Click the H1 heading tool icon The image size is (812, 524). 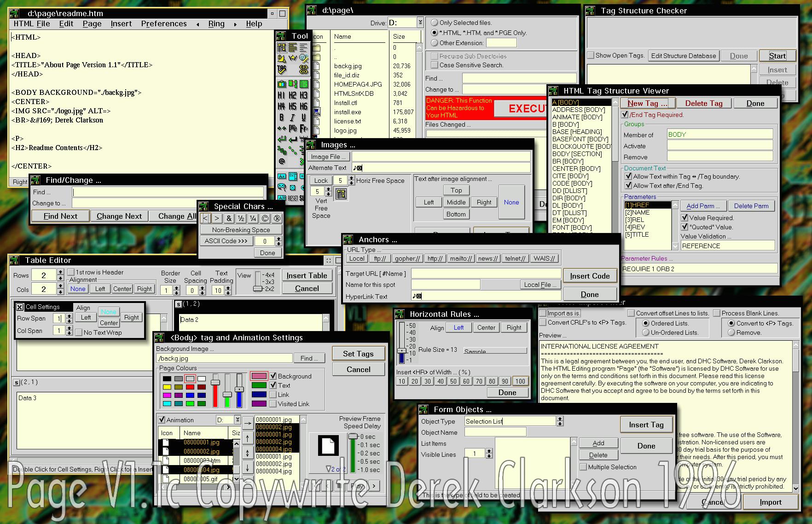pos(281,95)
